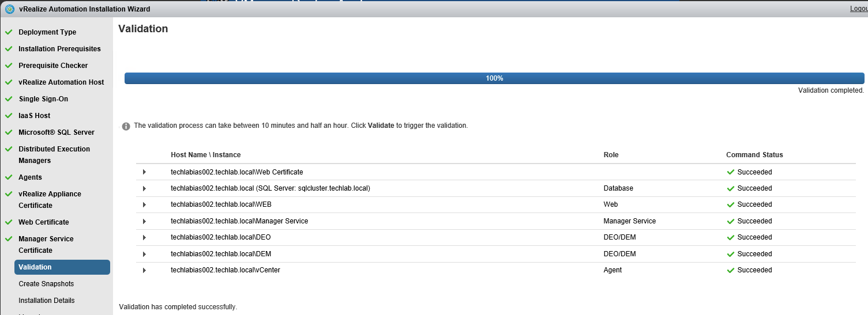Click Succeeded check icon in DEM row
The image size is (868, 315).
(731, 254)
